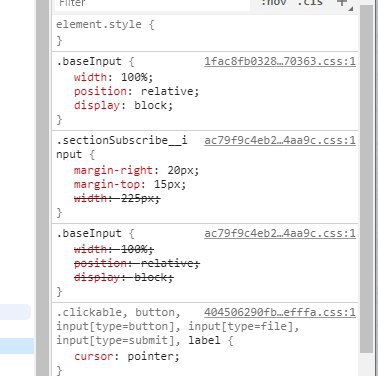
Task: Focus the Filter styles input box
Action: click(x=152, y=4)
